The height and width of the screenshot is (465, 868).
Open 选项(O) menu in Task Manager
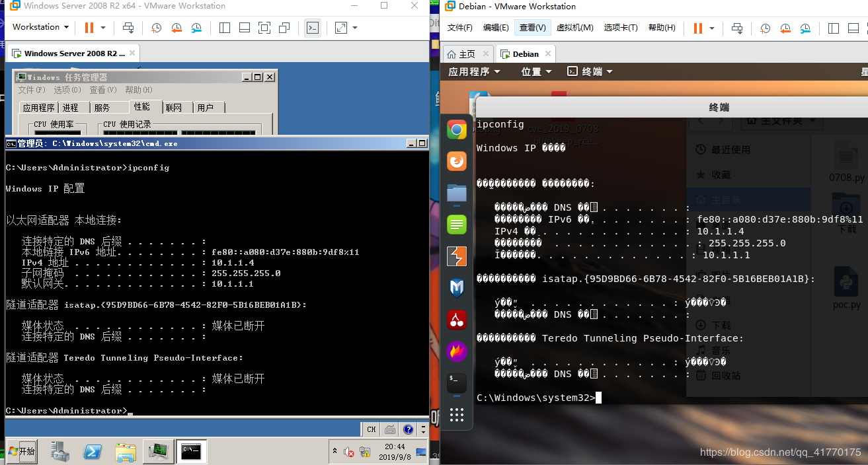(x=67, y=90)
